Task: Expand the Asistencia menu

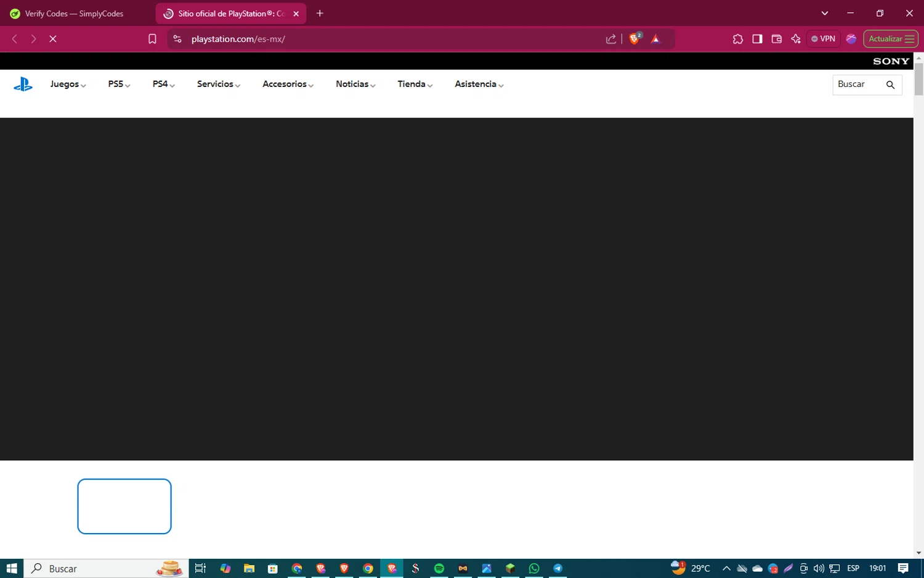Action: point(479,84)
